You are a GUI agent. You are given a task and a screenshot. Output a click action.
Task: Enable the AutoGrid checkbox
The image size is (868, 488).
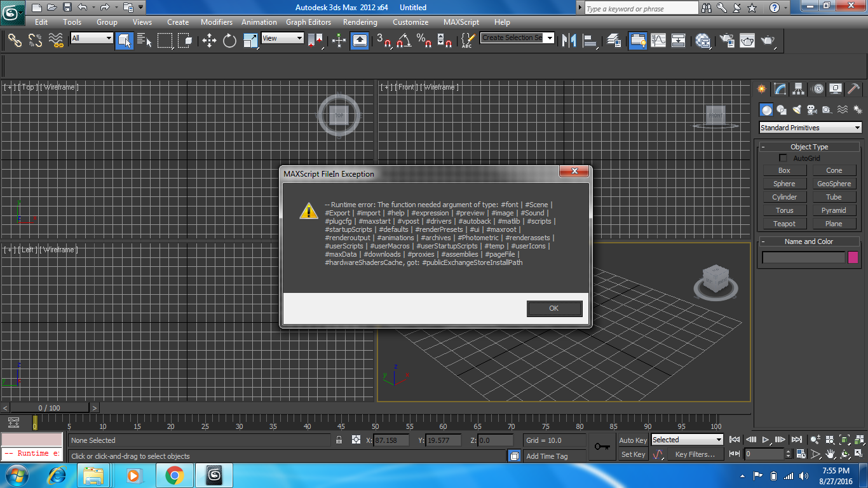[783, 158]
